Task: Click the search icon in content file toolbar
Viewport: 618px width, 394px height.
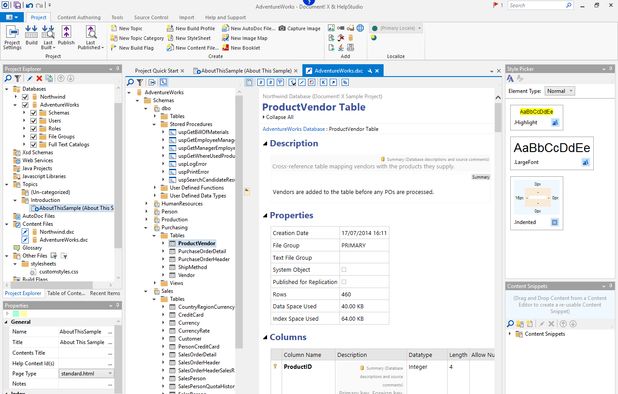Action: click(x=130, y=82)
